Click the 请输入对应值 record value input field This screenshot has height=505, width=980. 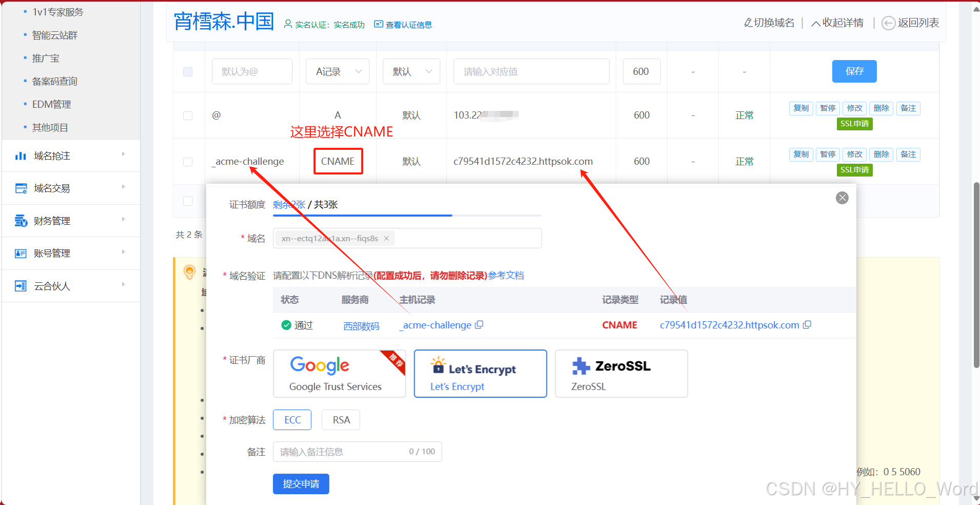pyautogui.click(x=531, y=71)
